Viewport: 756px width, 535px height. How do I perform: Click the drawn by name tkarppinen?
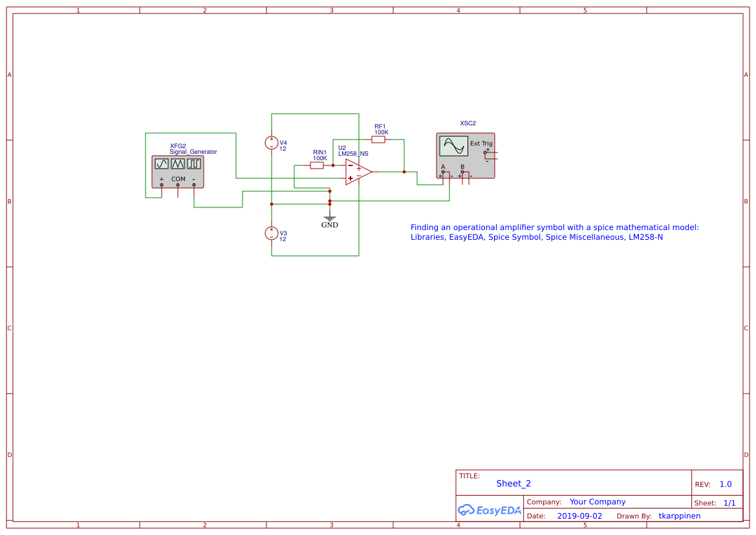pos(680,516)
